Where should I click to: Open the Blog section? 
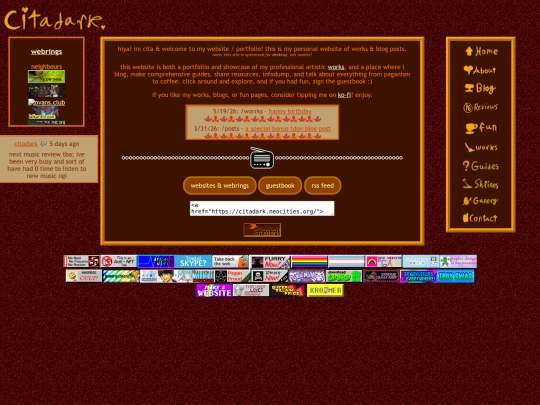480,89
